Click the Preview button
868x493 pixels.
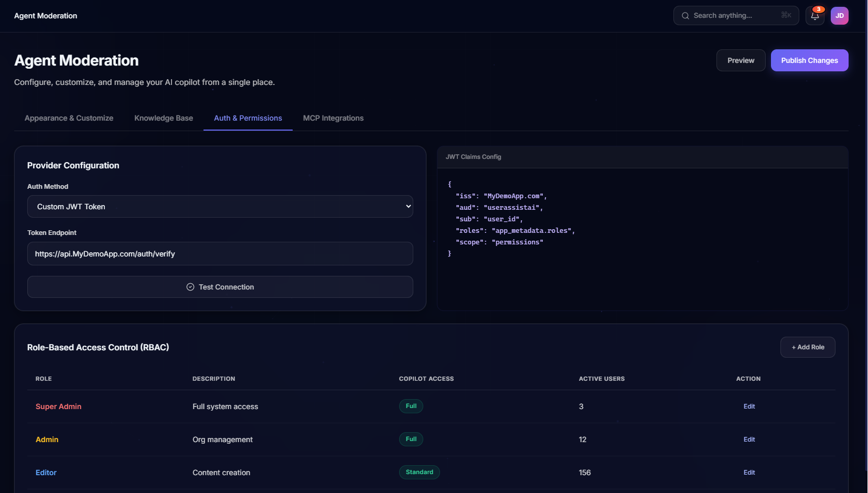coord(741,60)
